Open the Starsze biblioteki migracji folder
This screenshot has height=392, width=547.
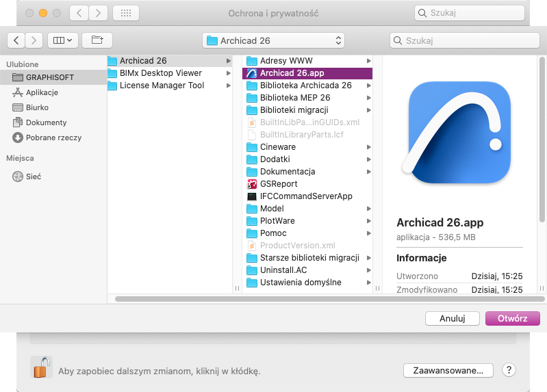[x=307, y=258]
